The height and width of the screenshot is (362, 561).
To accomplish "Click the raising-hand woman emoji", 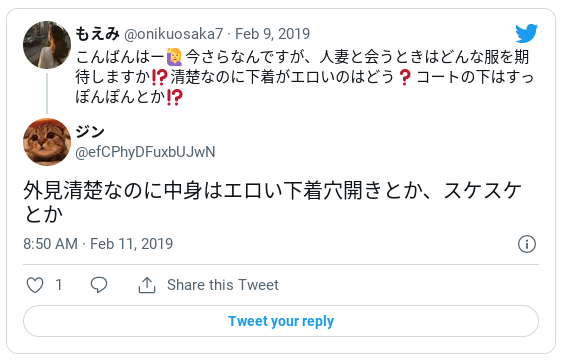I will click(x=174, y=57).
